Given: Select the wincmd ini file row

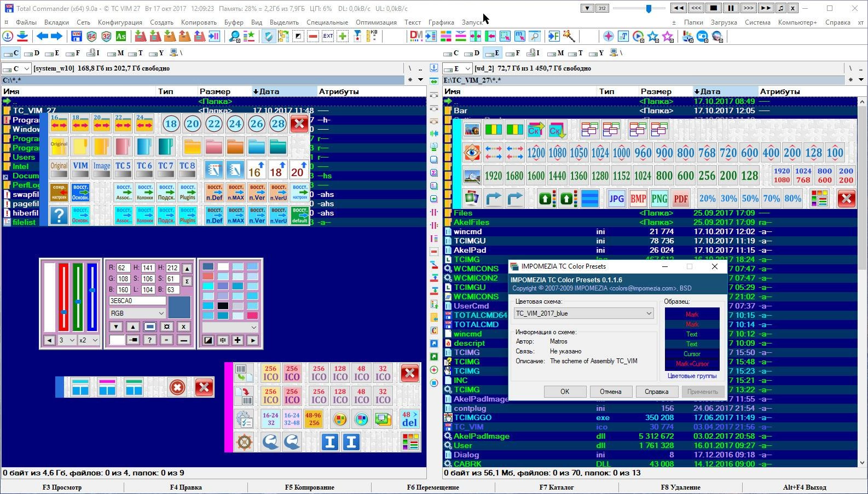Looking at the screenshot, I should (651, 231).
